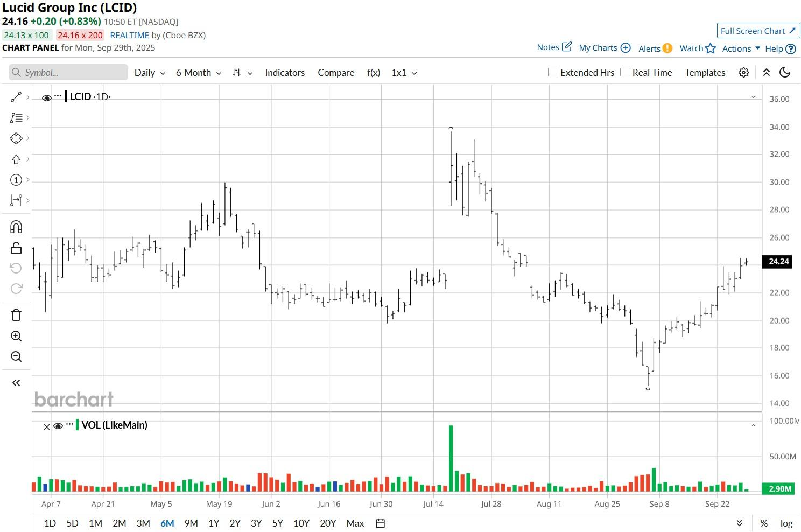Open the date range calendar icon
The width and height of the screenshot is (801, 532).
380,523
